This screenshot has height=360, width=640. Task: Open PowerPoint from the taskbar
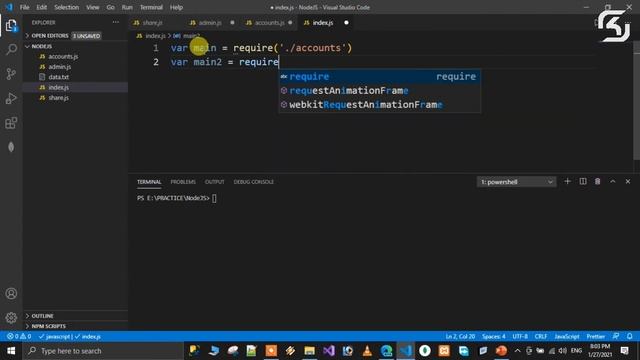(502, 351)
